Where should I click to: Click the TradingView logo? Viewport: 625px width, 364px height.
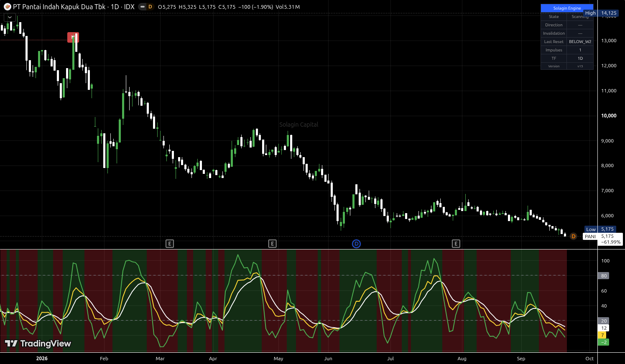pyautogui.click(x=38, y=344)
